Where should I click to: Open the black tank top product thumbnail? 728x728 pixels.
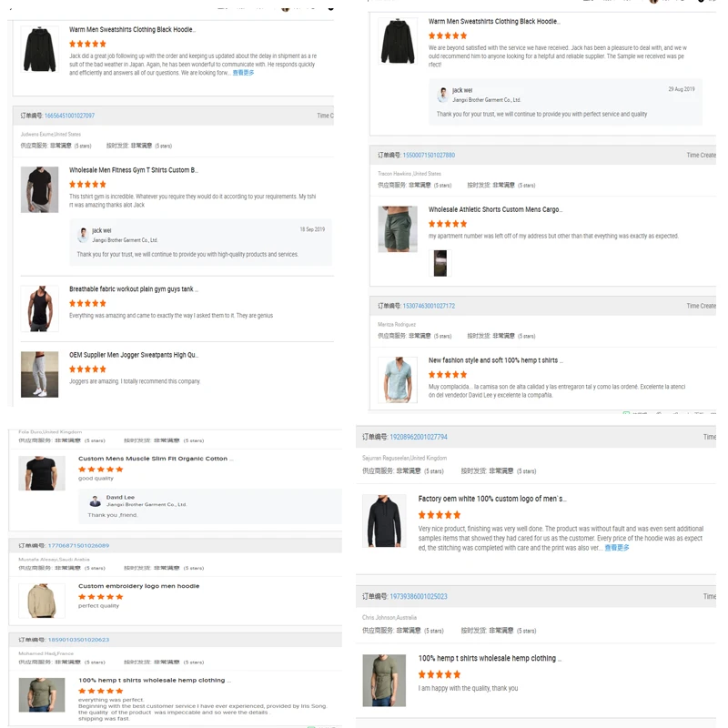coord(39,308)
